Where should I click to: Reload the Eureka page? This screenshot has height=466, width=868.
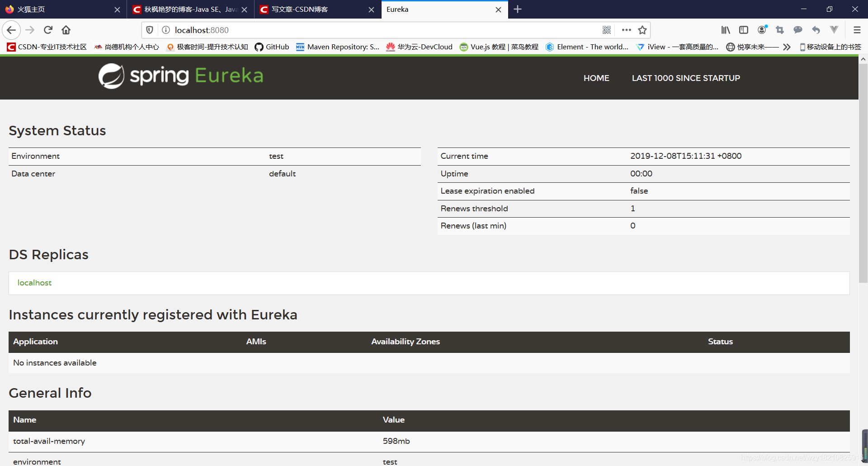[48, 30]
